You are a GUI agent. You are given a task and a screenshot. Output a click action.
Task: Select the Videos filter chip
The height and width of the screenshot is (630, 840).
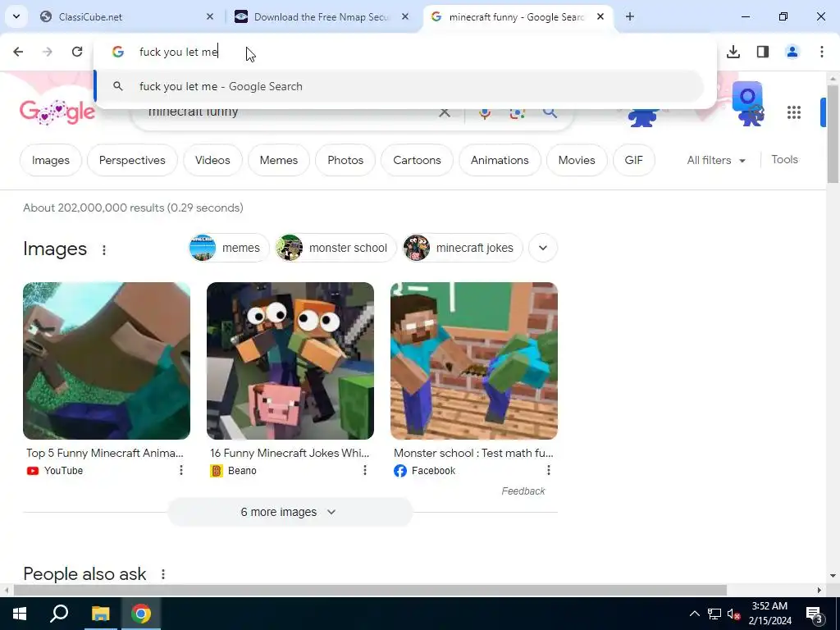tap(212, 160)
